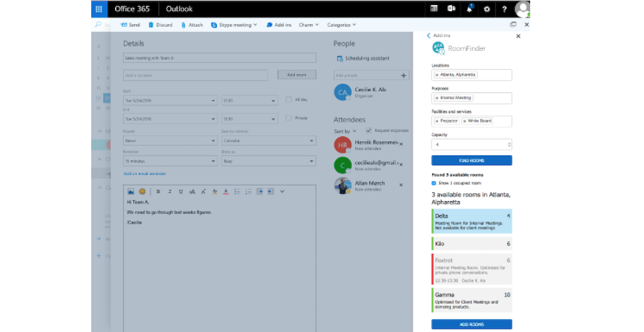Discard the meeting draft
The width and height of the screenshot is (644, 332).
click(160, 25)
